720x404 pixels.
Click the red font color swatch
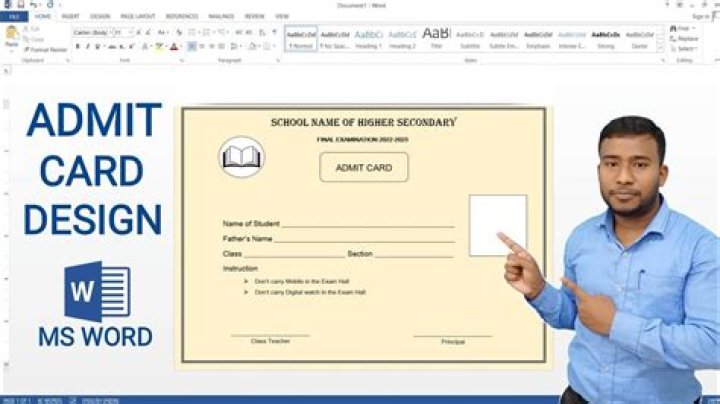pyautogui.click(x=173, y=46)
